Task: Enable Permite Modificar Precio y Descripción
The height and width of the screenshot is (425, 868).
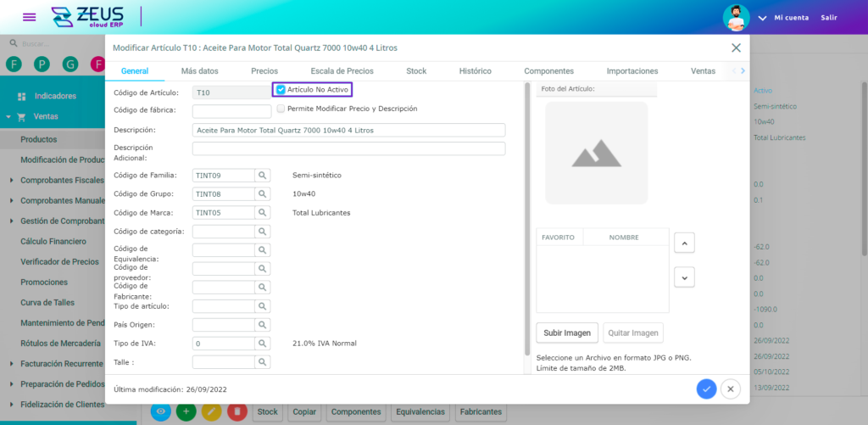Action: click(x=281, y=109)
